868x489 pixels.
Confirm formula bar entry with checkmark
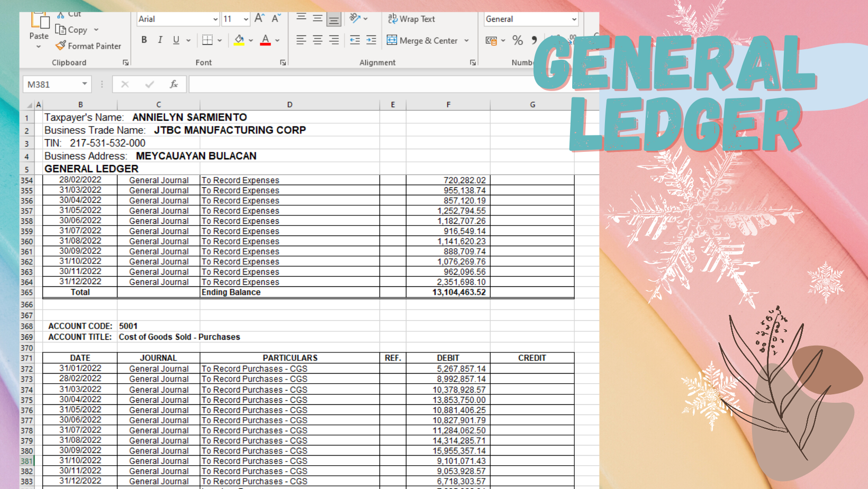coord(150,84)
